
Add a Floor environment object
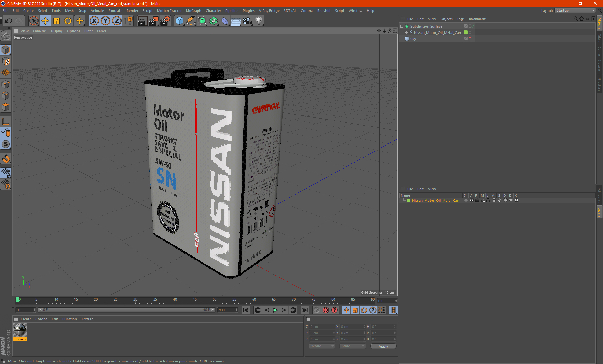coord(236,21)
